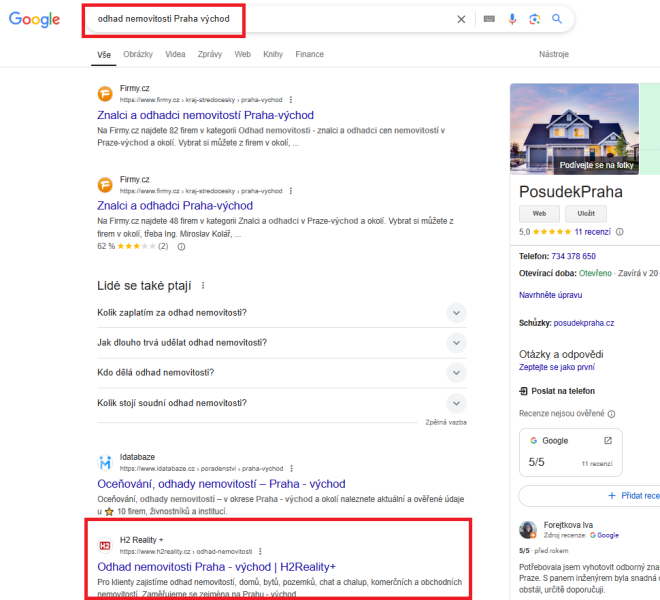Open three-dot menu for Idatabaze result
660x600 pixels.
click(x=291, y=469)
